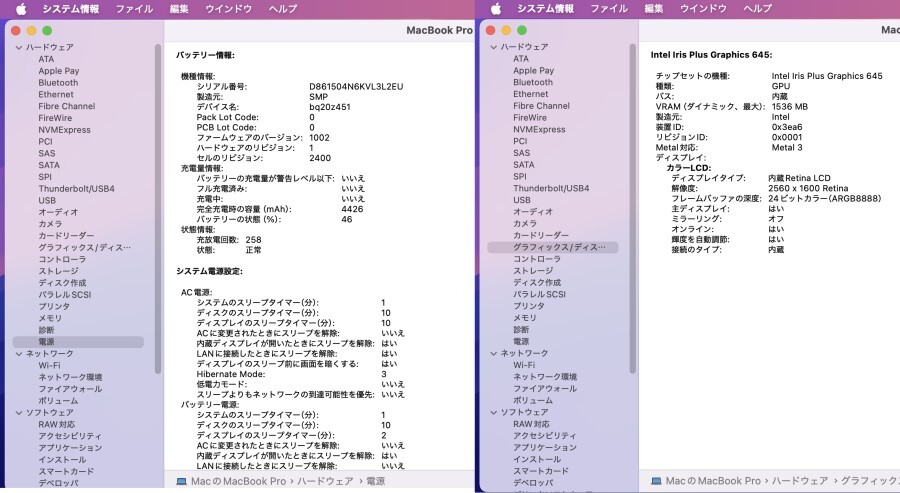This screenshot has height=493, width=900.
Task: Select ボリューム in right window sidebar
Action: 533,400
